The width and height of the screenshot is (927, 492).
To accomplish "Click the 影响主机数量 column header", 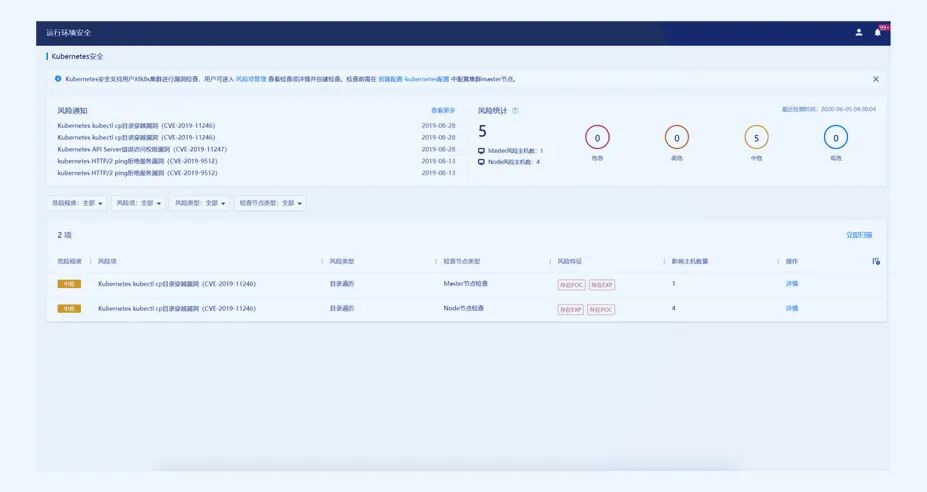I will (x=690, y=261).
